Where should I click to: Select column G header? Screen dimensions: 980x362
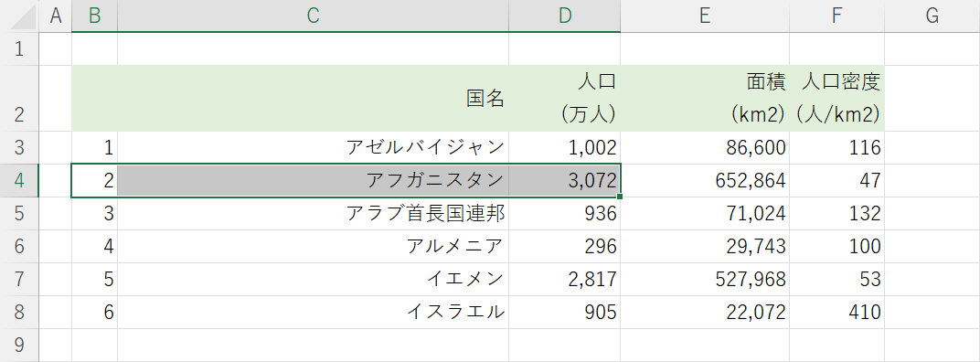(932, 16)
